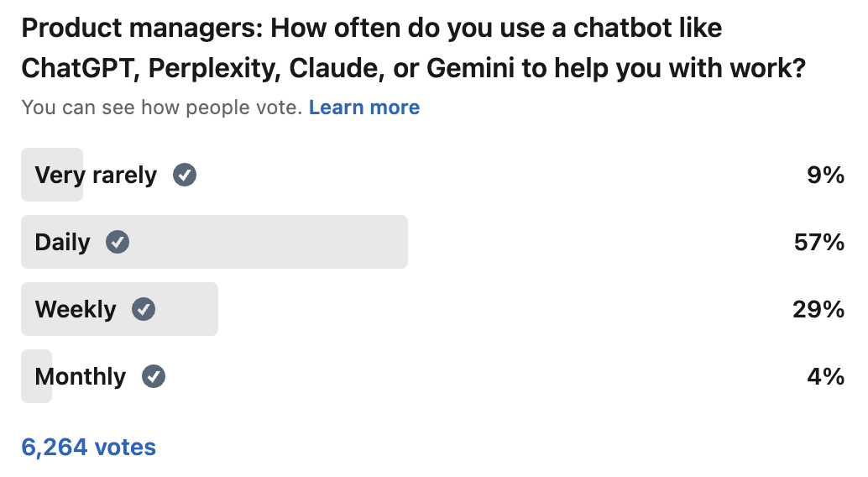View the 6,264 votes list
This screenshot has height=477, width=868.
click(89, 447)
